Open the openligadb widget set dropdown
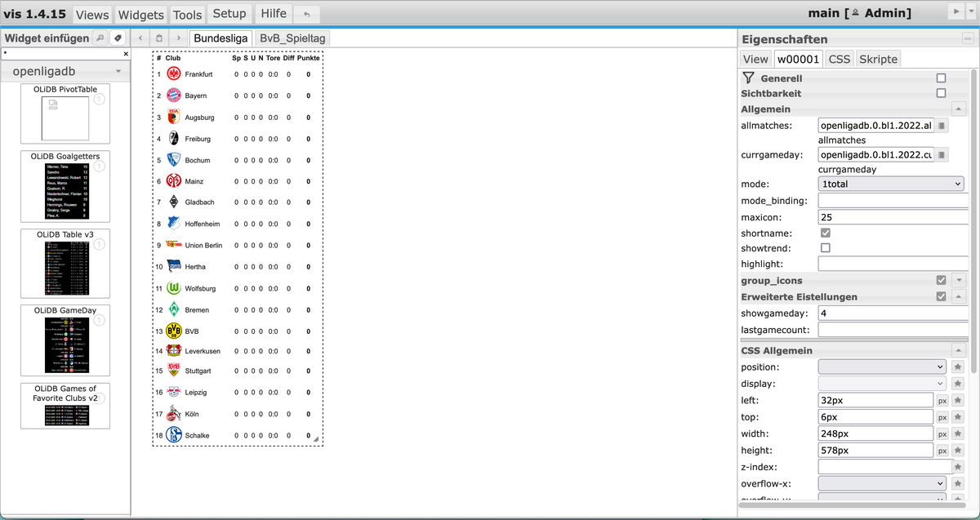This screenshot has height=520, width=980. tap(66, 72)
